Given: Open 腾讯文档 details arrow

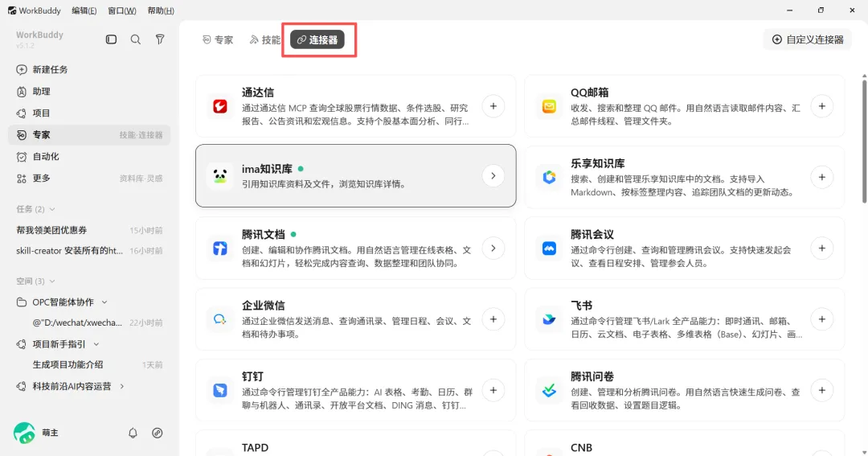Looking at the screenshot, I should coord(493,249).
